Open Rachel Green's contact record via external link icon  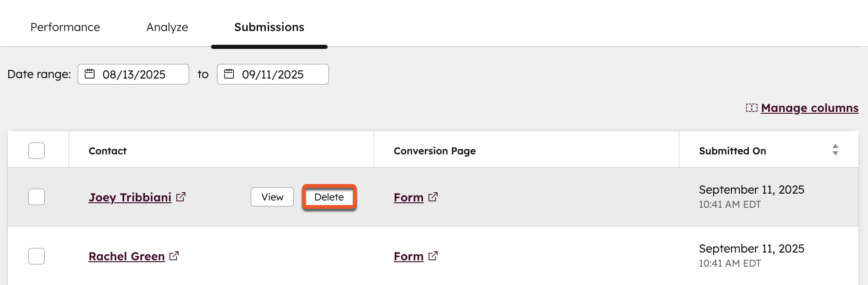coord(174,256)
